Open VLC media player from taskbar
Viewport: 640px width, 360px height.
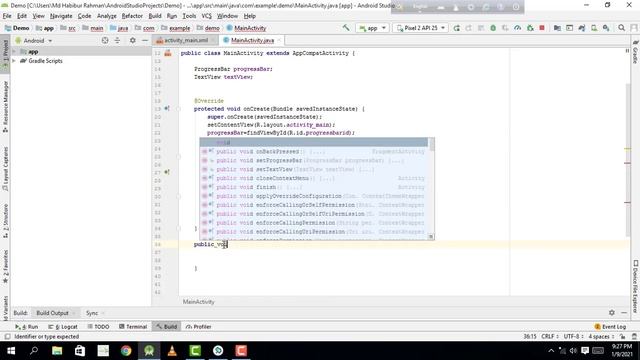[172, 351]
